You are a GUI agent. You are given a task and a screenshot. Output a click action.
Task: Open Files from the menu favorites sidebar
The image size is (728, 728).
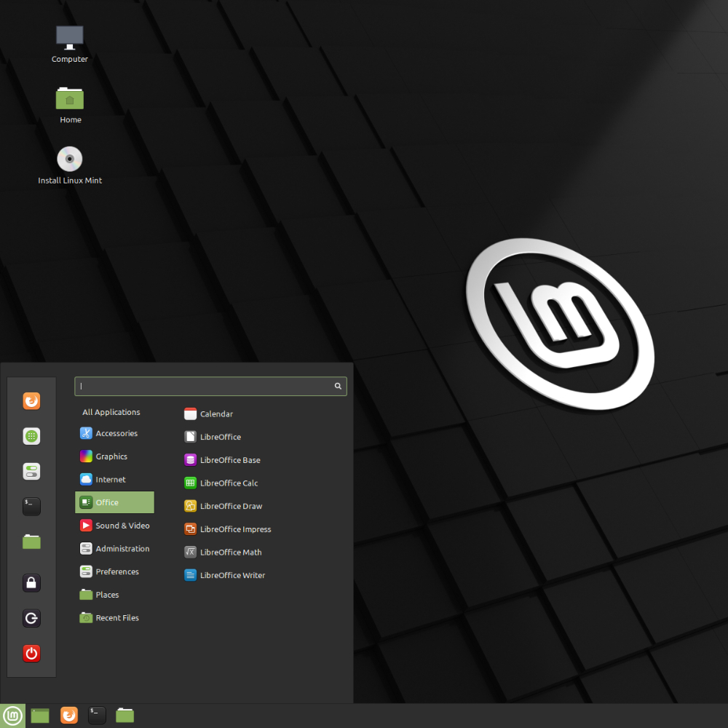pos(31,542)
